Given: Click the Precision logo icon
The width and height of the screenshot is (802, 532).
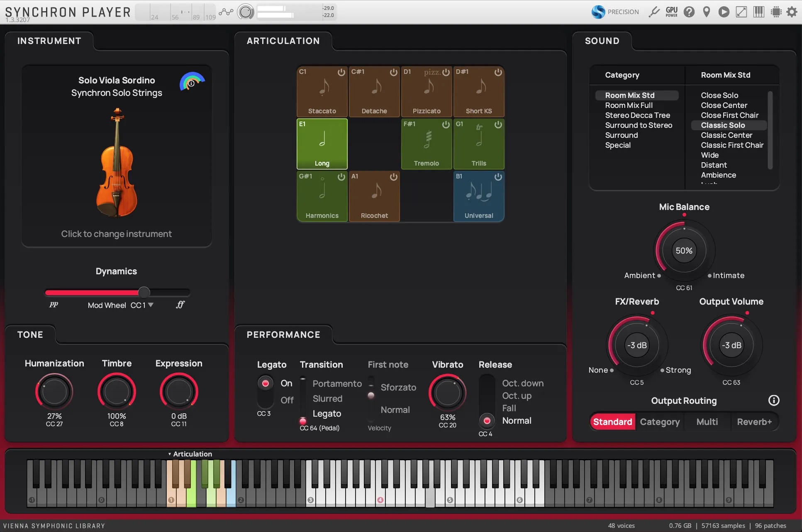Looking at the screenshot, I should pos(598,12).
